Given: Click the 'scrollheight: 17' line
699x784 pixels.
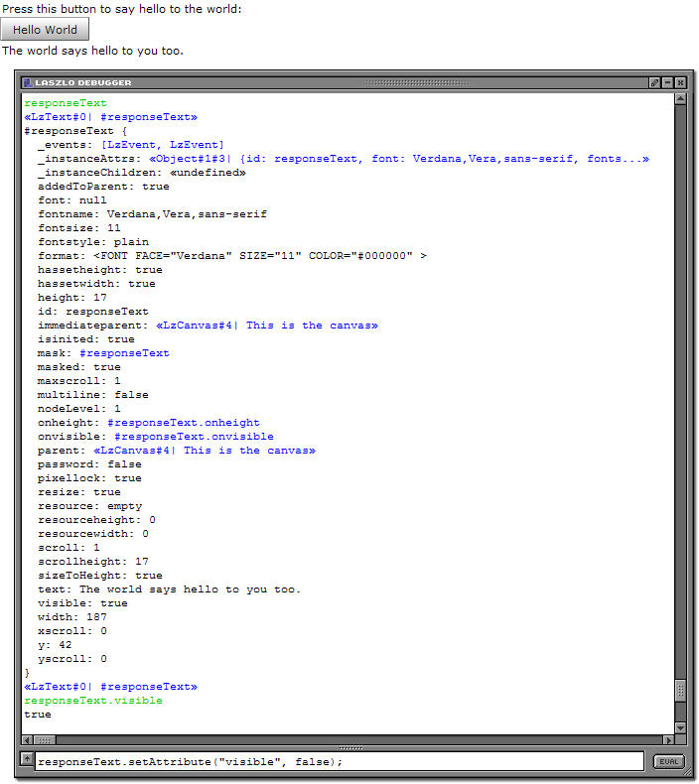Looking at the screenshot, I should [93, 562].
